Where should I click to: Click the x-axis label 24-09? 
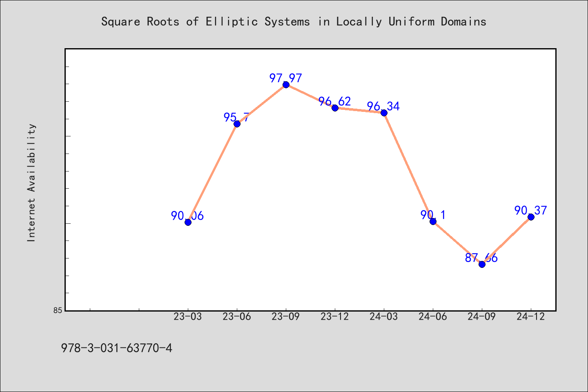(482, 316)
